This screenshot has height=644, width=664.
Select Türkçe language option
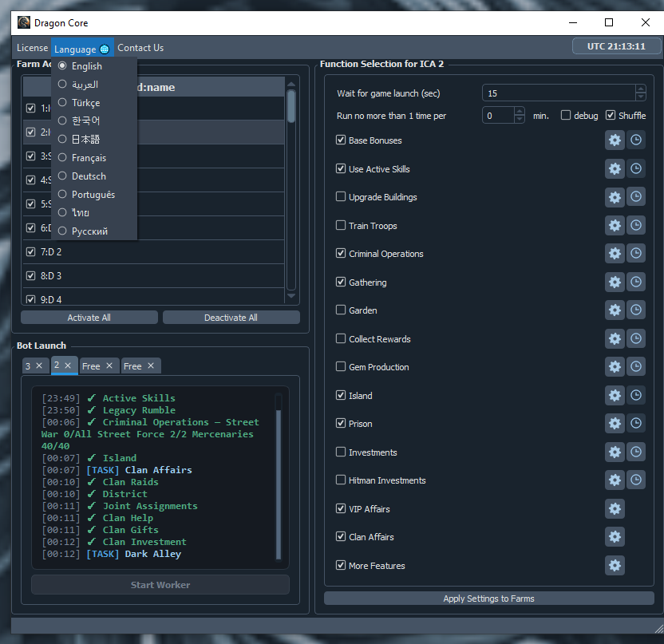(94, 102)
